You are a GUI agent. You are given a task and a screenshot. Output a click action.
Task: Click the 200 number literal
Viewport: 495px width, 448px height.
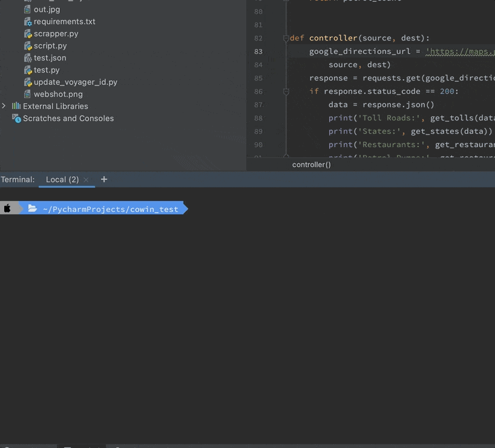click(447, 91)
